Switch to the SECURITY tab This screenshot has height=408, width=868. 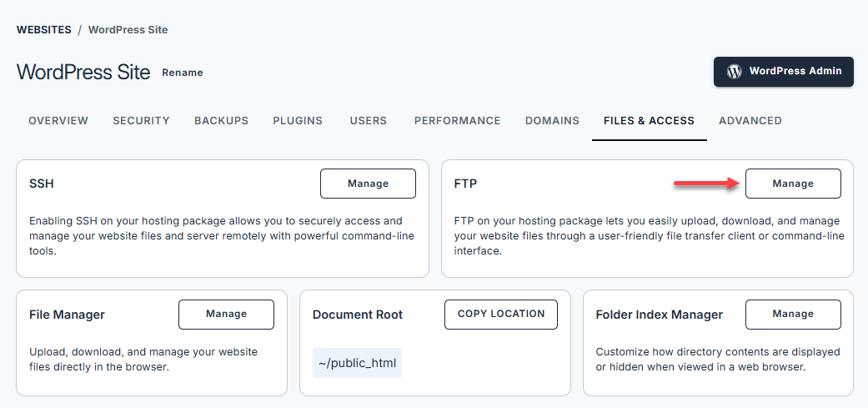pyautogui.click(x=141, y=121)
